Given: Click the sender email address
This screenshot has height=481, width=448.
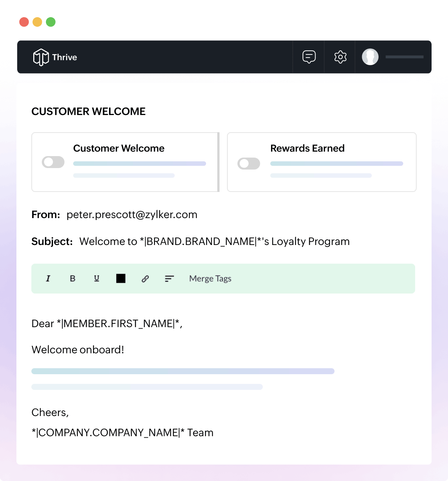Looking at the screenshot, I should [x=132, y=214].
